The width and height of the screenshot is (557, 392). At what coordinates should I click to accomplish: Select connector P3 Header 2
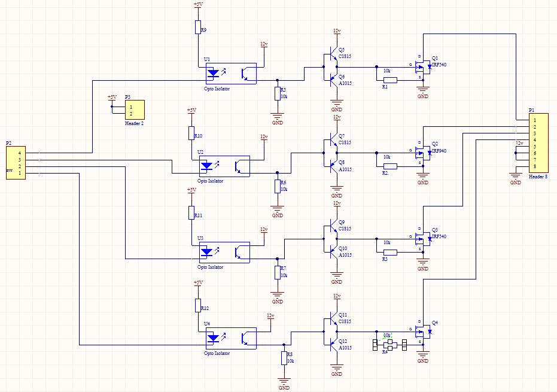click(x=135, y=110)
